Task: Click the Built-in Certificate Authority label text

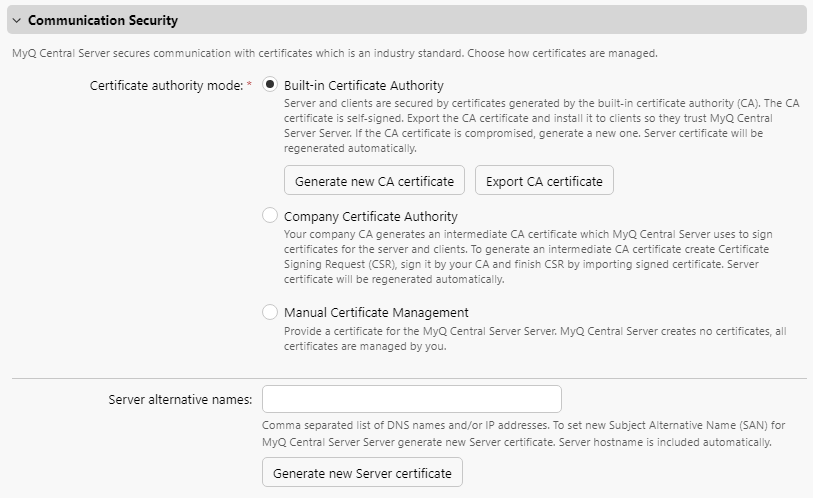Action: (x=363, y=86)
